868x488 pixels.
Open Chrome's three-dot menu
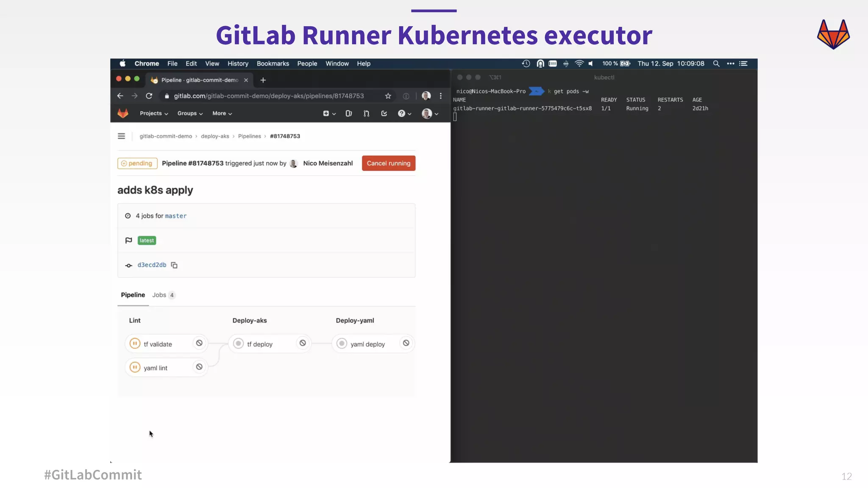[x=441, y=96]
